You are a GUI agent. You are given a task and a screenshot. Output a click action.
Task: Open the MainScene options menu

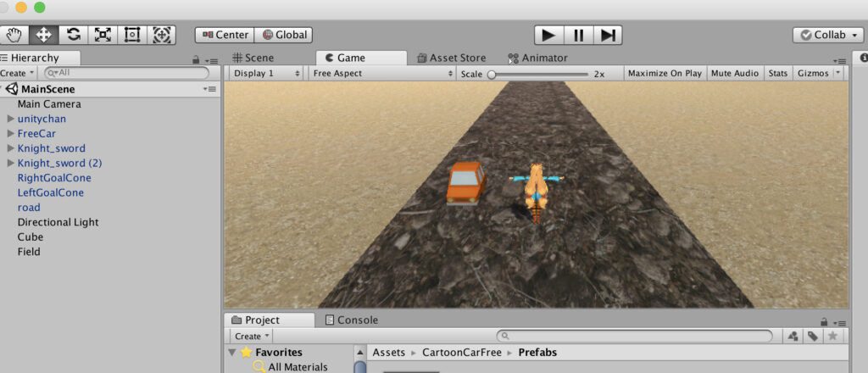210,89
